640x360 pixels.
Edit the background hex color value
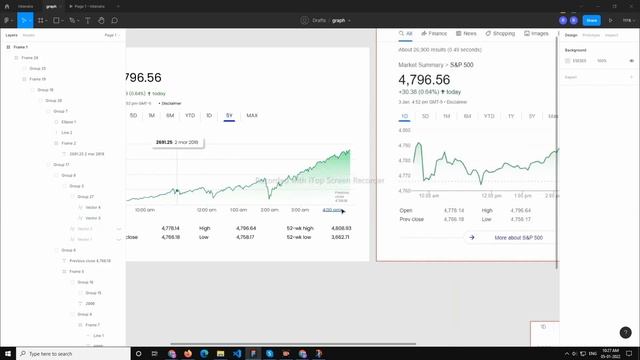[x=579, y=61]
